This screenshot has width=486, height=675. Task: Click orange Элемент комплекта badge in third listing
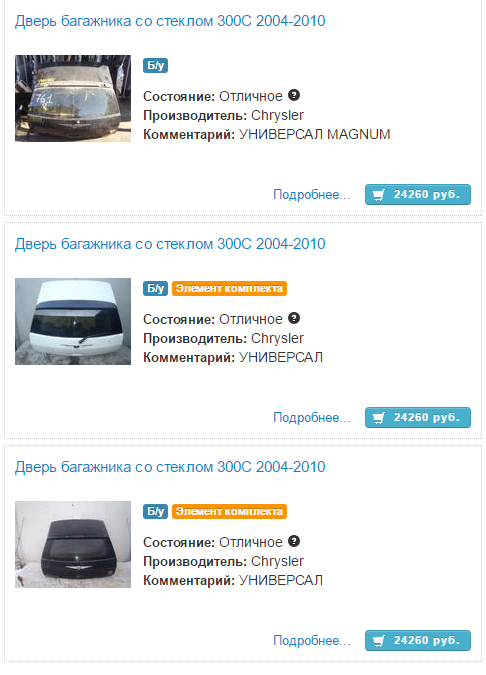click(x=229, y=511)
